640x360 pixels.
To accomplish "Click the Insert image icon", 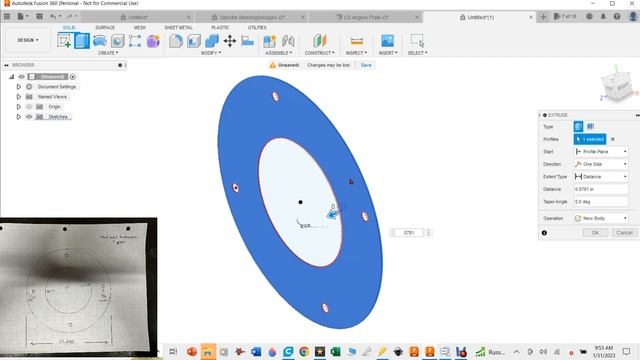I will [387, 41].
